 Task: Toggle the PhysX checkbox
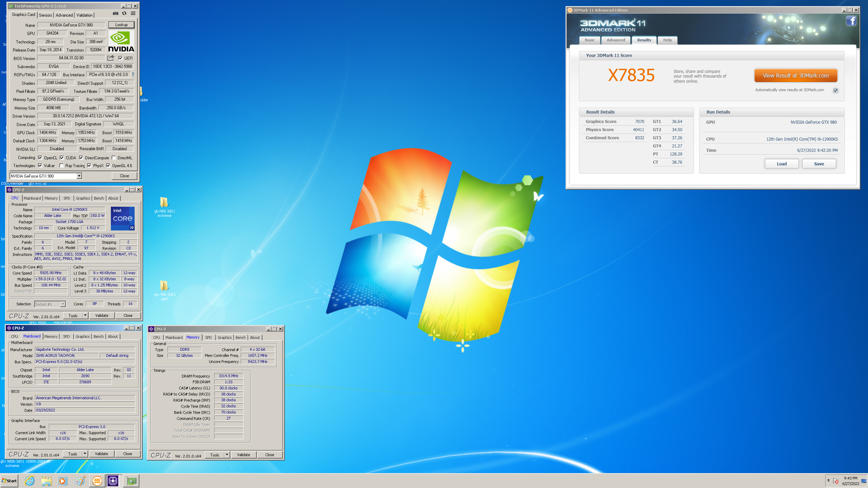(89, 165)
